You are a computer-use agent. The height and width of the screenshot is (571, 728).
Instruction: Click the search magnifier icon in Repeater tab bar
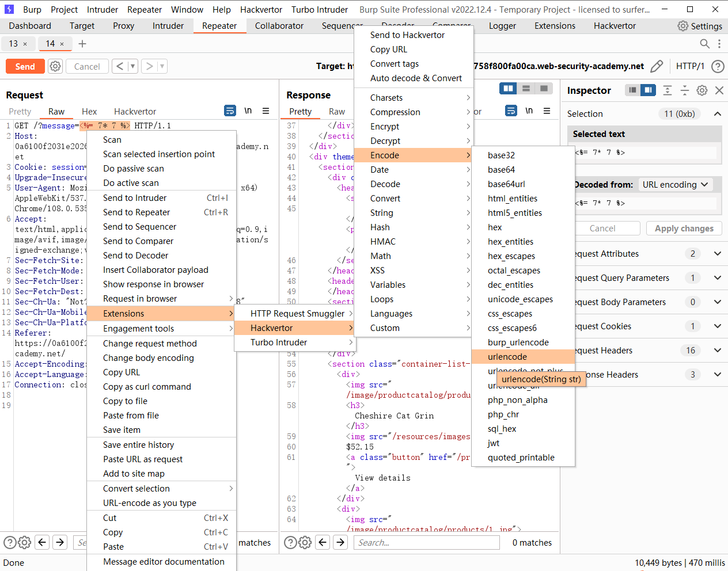(x=704, y=44)
